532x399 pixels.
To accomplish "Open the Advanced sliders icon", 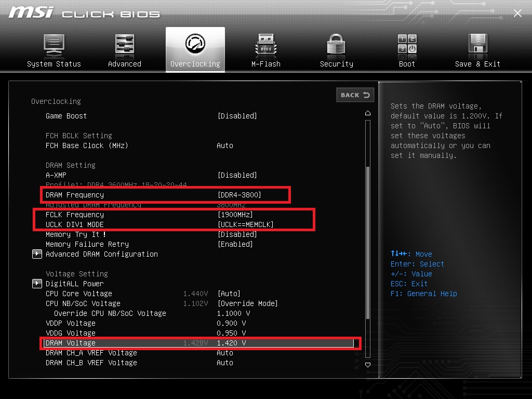I will click(x=125, y=45).
